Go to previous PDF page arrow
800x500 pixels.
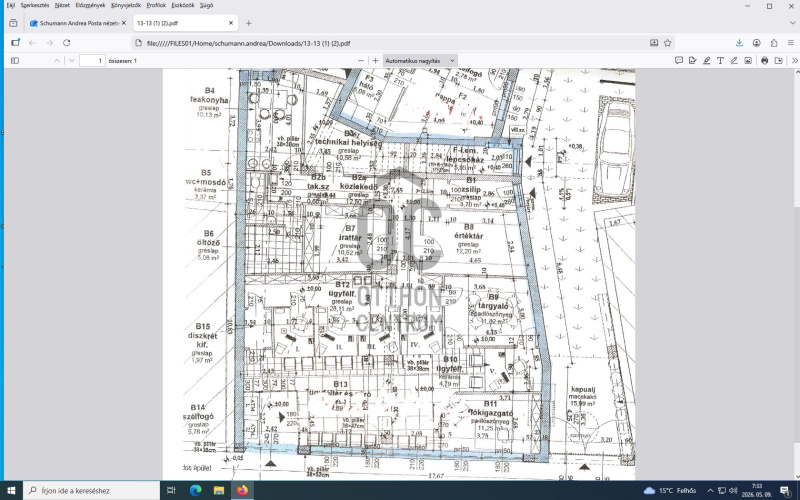pyautogui.click(x=57, y=61)
